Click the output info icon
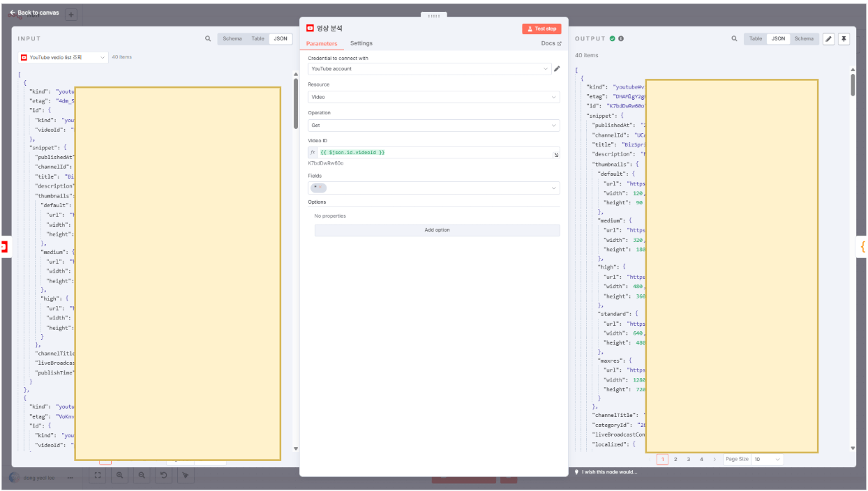 click(621, 39)
